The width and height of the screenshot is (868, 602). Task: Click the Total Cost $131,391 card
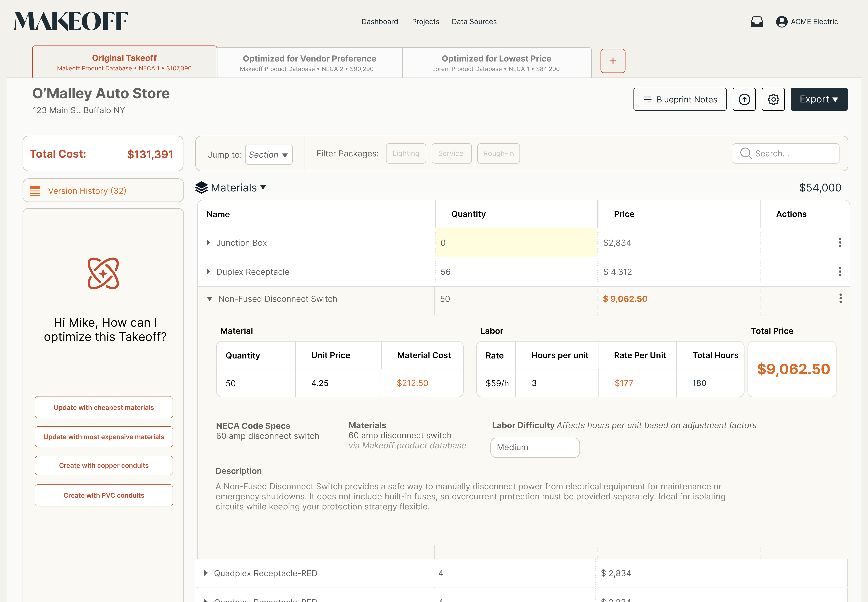pyautogui.click(x=103, y=153)
